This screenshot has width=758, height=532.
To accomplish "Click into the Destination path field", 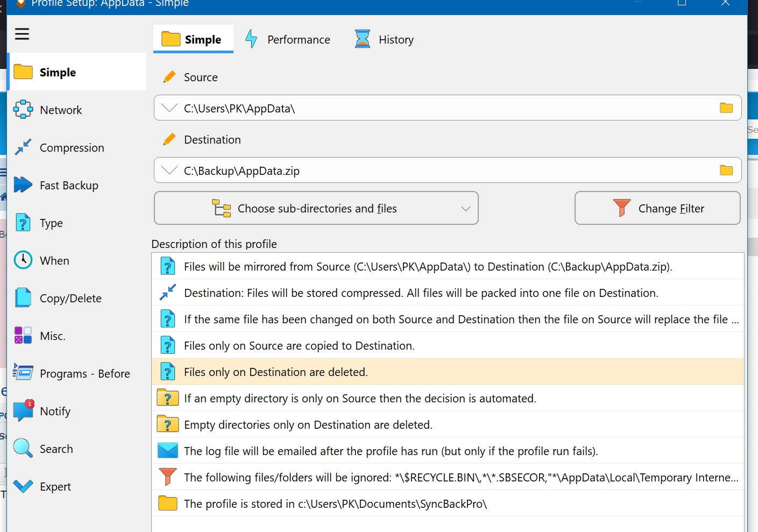I will coord(448,170).
